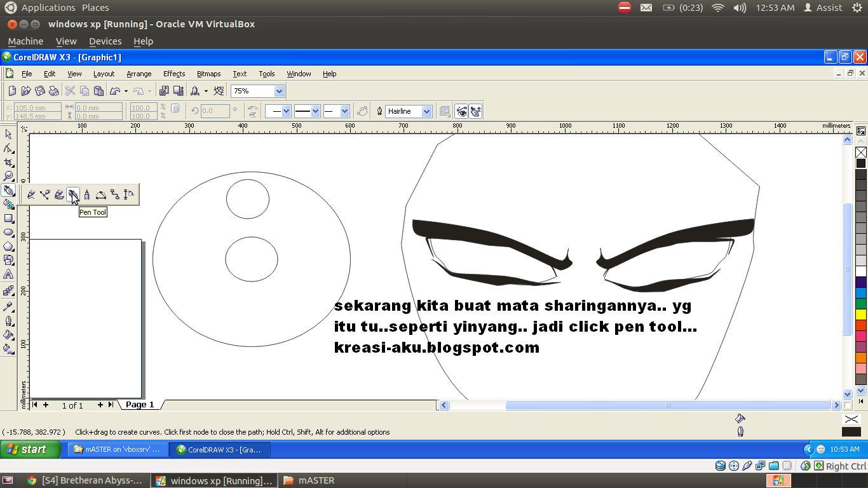Click the Import icon
Viewport: 868px width, 488px height.
(165, 91)
